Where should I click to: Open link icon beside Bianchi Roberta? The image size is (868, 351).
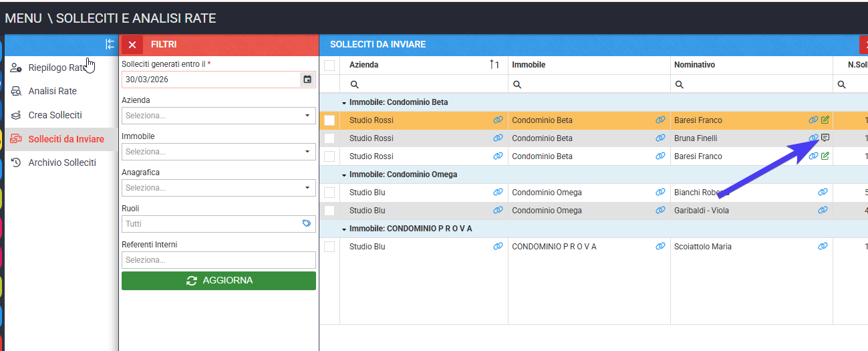point(823,193)
